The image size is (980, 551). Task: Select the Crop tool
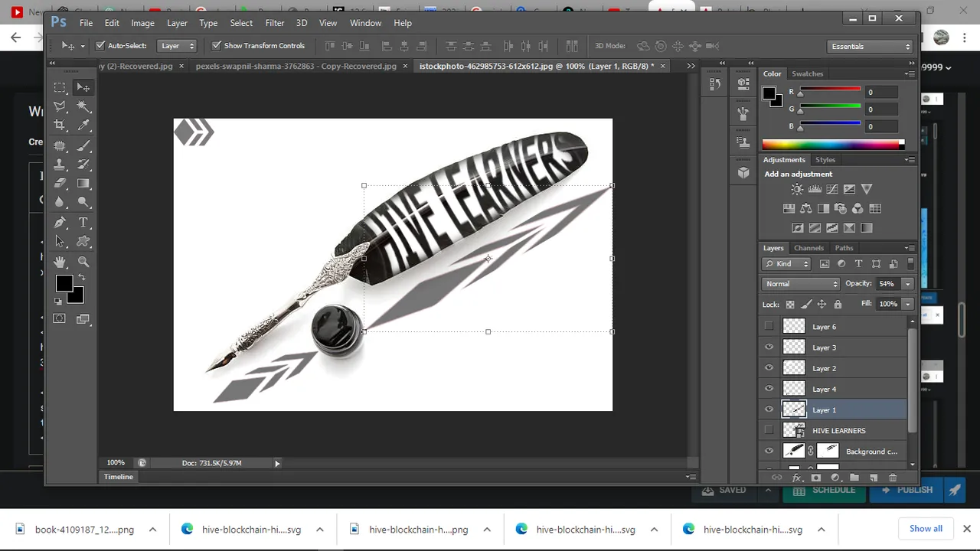60,126
